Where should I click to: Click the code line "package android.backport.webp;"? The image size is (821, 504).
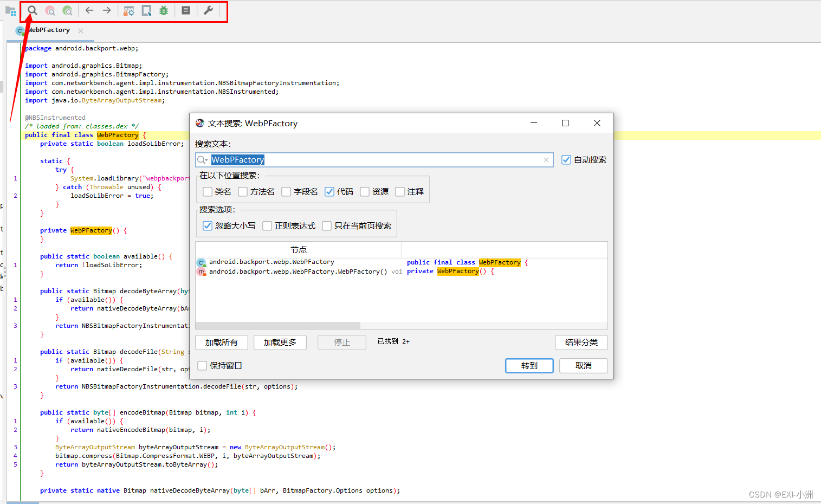tap(82, 48)
